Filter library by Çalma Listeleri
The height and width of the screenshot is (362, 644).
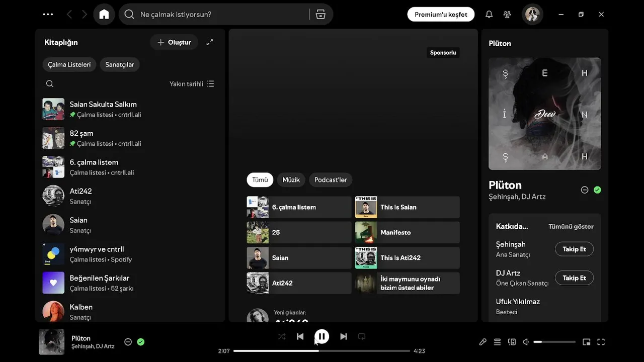tap(69, 64)
